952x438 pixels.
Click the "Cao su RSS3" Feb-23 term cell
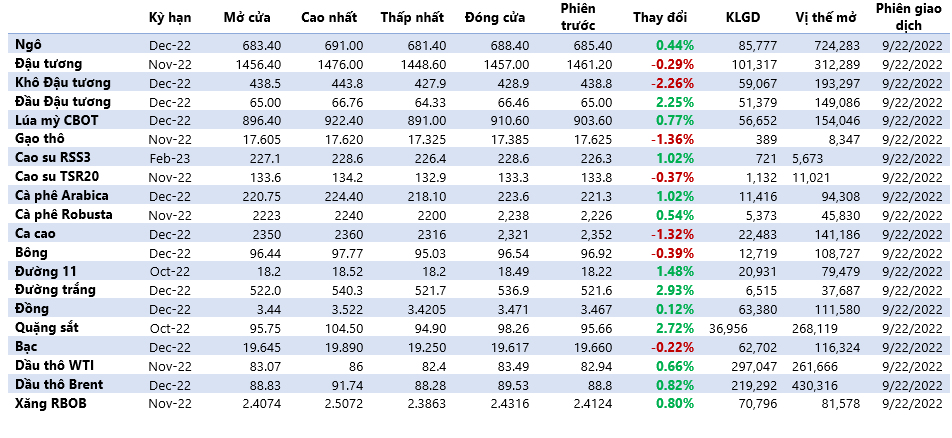[x=170, y=157]
